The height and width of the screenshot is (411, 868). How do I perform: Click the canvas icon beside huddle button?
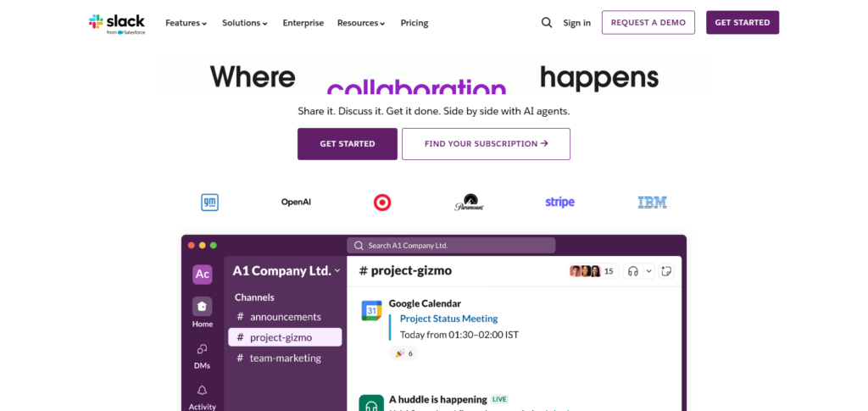click(x=666, y=271)
